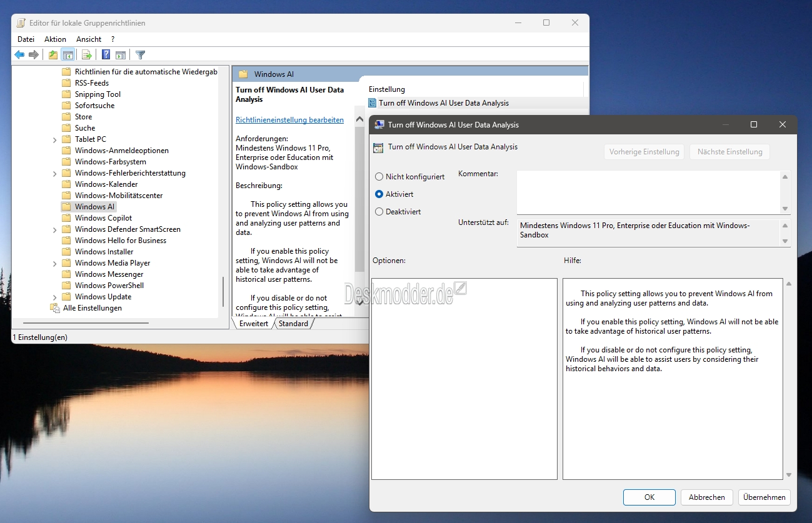Click the Kommentar box scroll-down arrow
Viewport: 812px width, 523px height.
coord(785,209)
